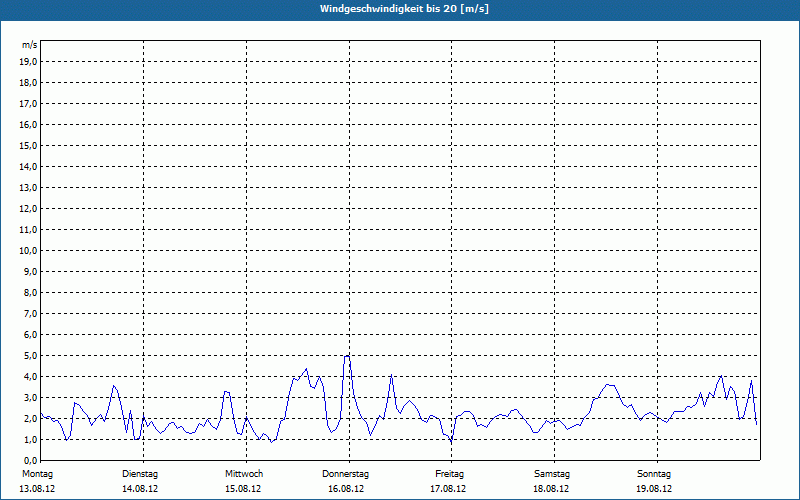The image size is (800, 500).
Task: Select the 16,0 axis value
Action: click(x=29, y=124)
